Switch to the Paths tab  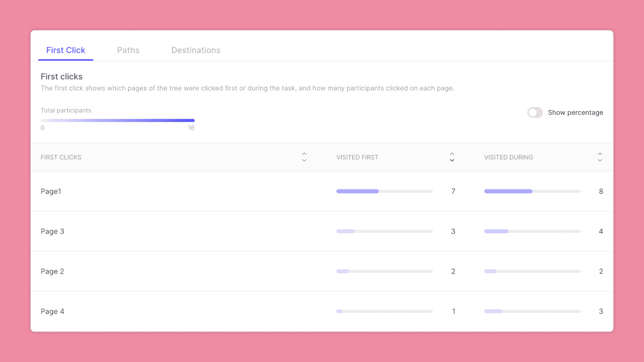(x=128, y=50)
